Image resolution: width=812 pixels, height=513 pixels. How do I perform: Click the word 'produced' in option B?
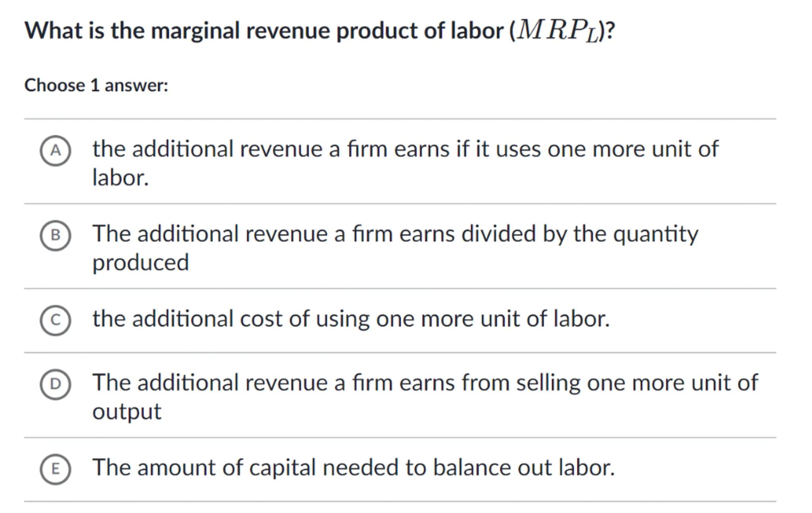click(x=140, y=263)
